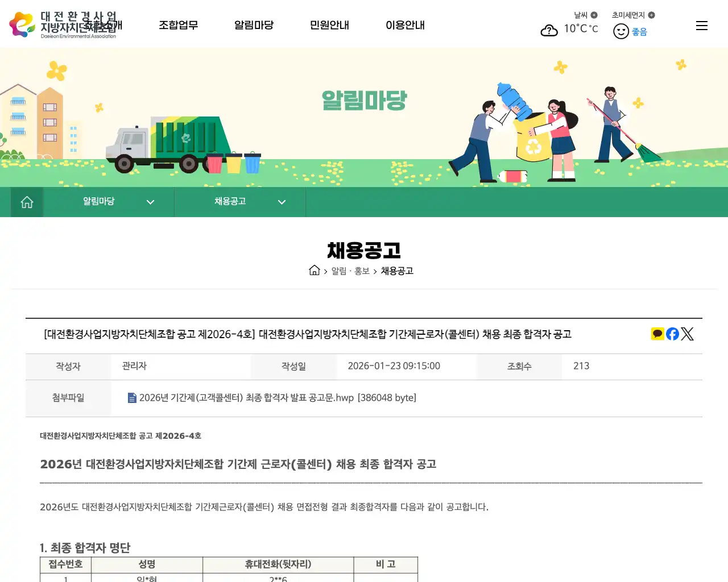Click the home icon in the green navigation bar

pos(26,202)
